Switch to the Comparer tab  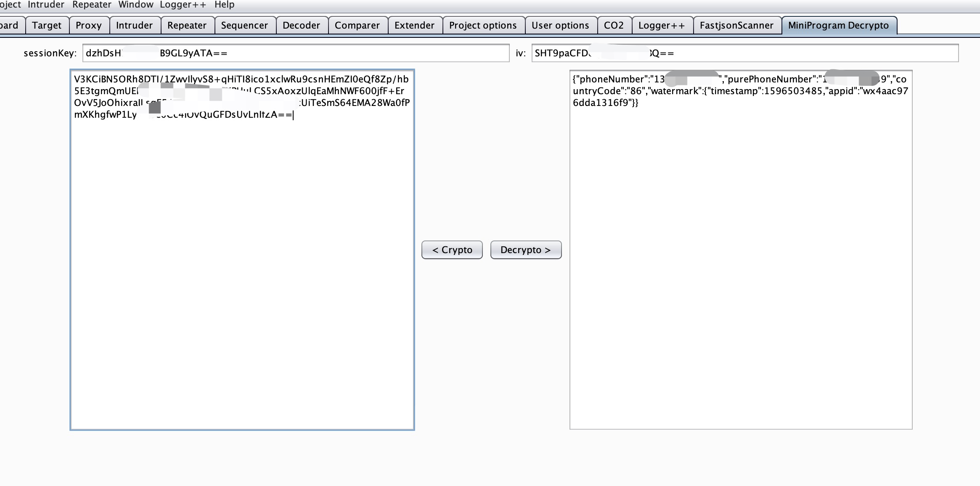pyautogui.click(x=357, y=25)
